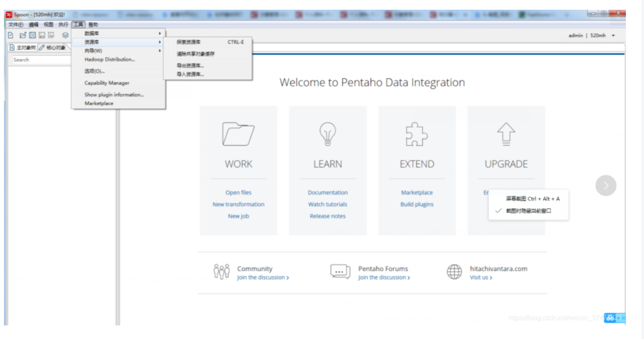
Task: Click the perspective layers toolbar icon
Action: coord(65,36)
